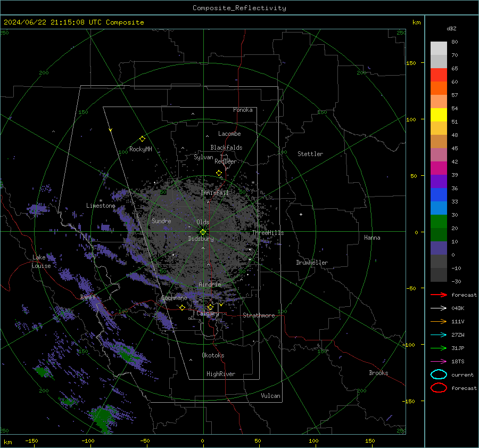Click the cyan 27ZW arrow in legend
479x448 pixels.
click(x=439, y=335)
